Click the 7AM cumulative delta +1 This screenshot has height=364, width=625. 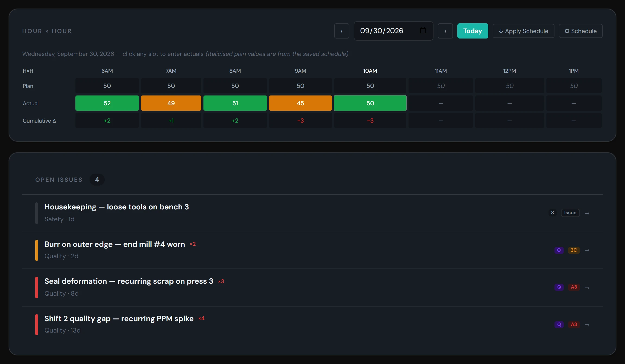coord(171,120)
